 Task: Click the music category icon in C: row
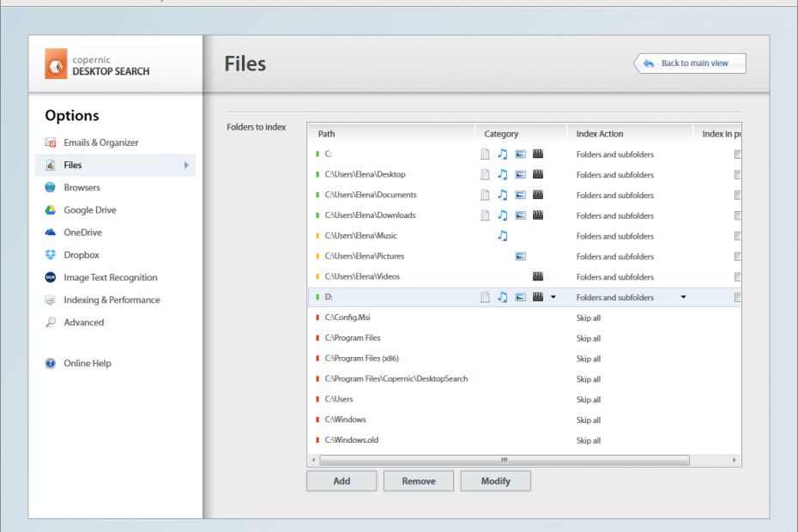(502, 154)
